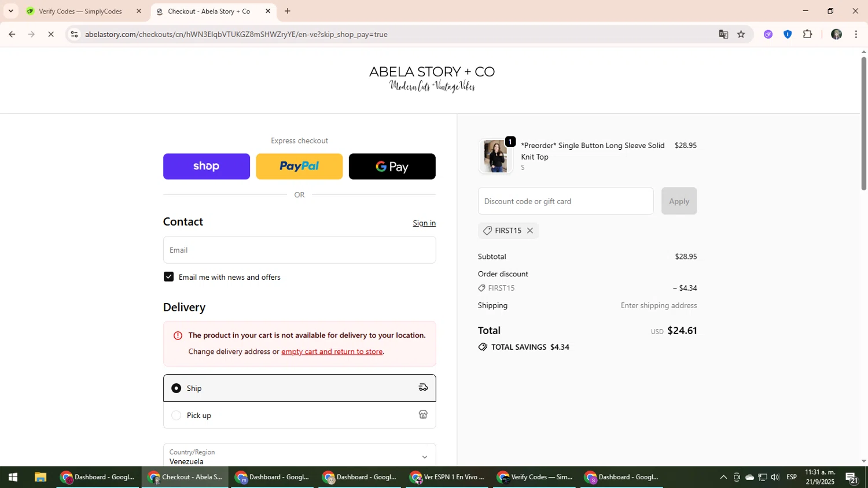Viewport: 868px width, 488px height.
Task: Open the Bitwarden shield extension icon
Action: click(788, 34)
